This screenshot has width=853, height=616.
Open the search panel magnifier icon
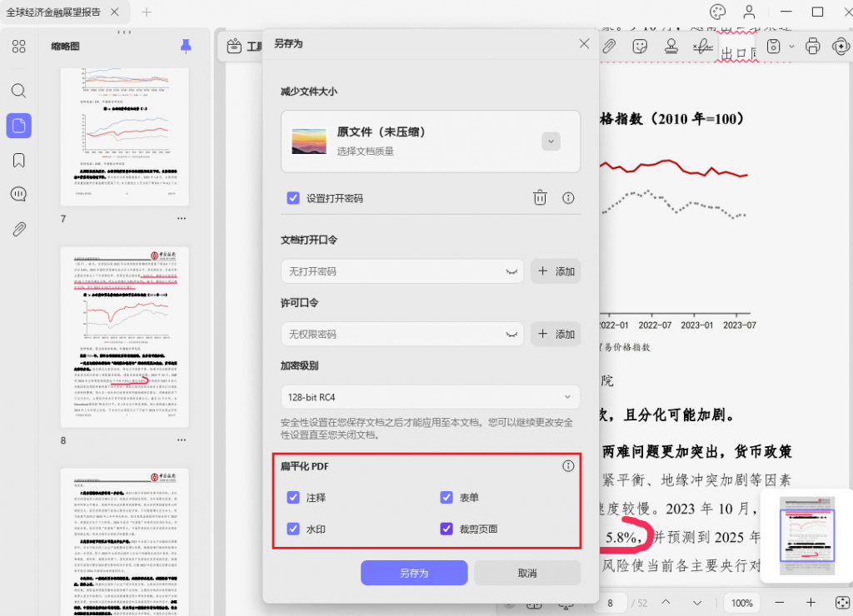[x=18, y=90]
